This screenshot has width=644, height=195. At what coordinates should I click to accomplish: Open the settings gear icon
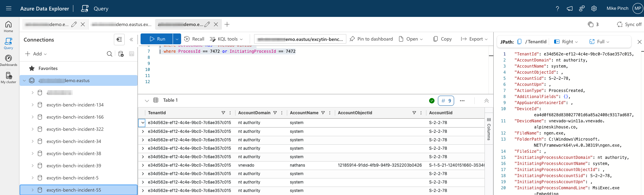click(x=594, y=8)
